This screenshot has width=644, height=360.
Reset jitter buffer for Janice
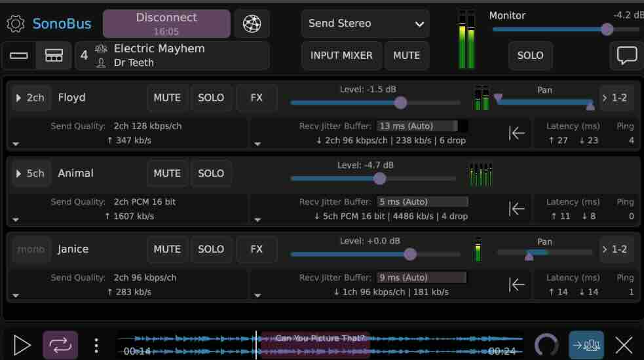coord(516,285)
